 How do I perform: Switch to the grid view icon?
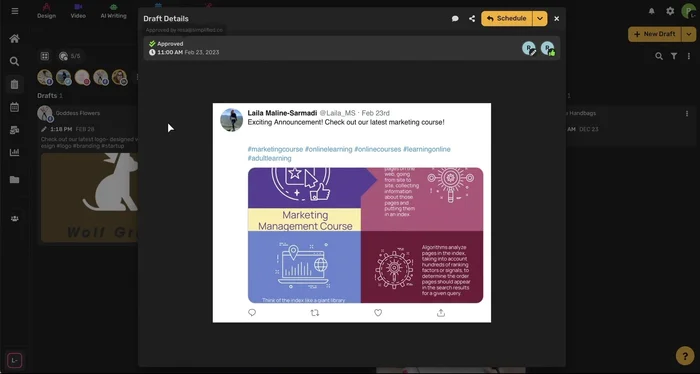45,56
